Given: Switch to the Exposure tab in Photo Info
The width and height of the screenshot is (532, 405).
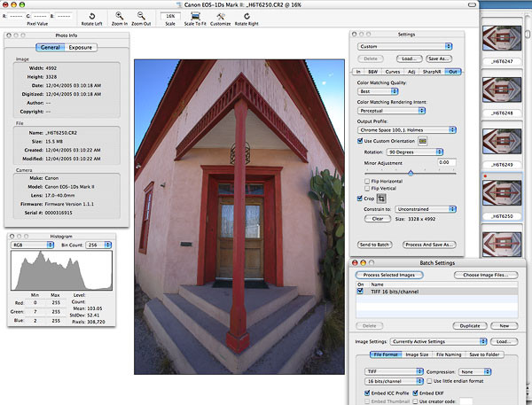Looking at the screenshot, I should click(x=81, y=47).
